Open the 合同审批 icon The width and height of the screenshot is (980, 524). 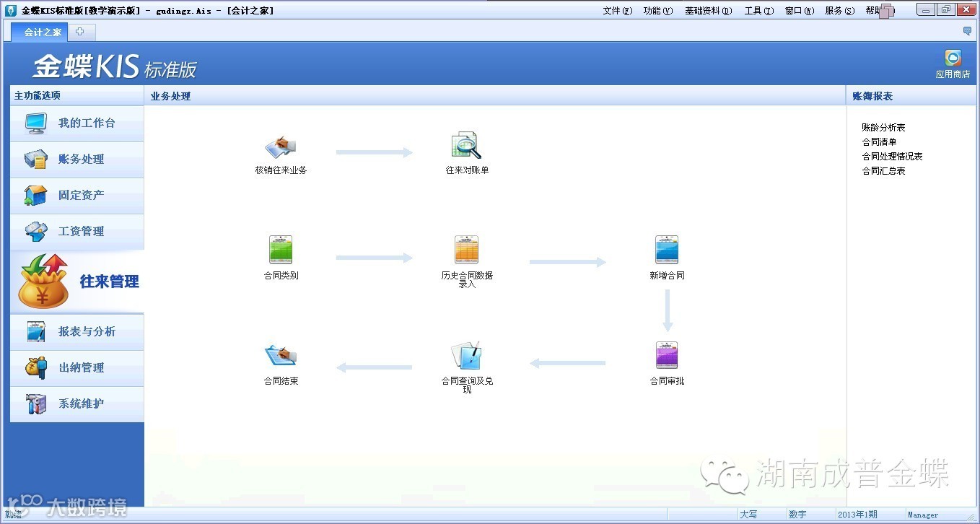click(667, 355)
